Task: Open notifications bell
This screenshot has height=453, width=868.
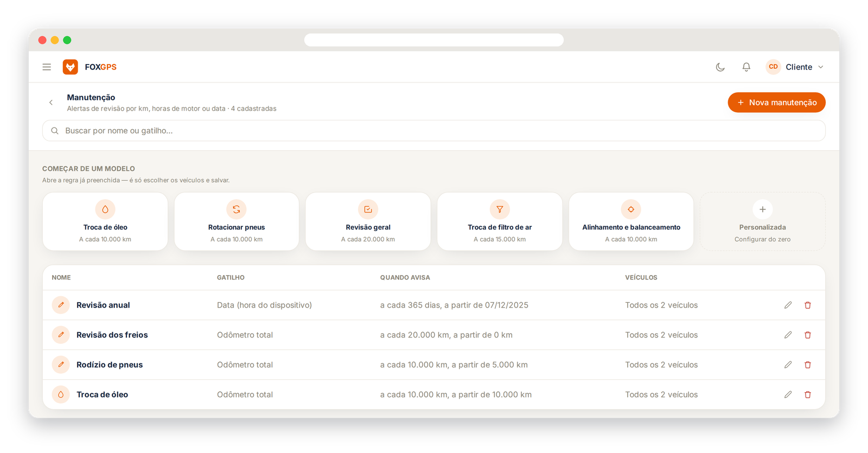Action: (746, 67)
